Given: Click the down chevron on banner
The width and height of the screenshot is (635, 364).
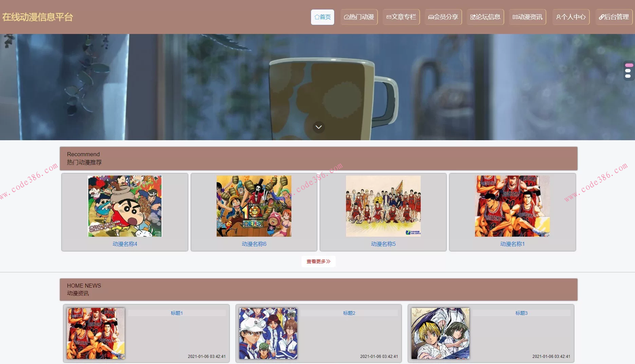Looking at the screenshot, I should (x=319, y=127).
